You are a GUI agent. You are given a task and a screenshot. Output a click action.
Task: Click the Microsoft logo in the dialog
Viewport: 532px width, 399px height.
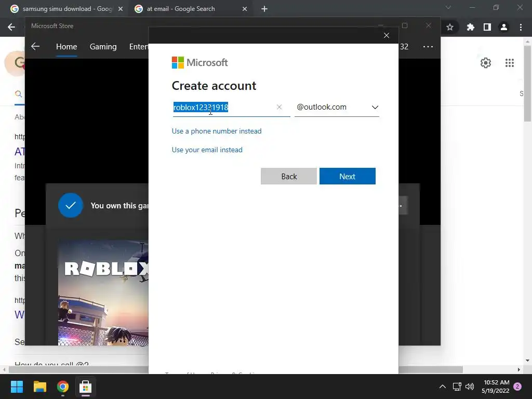200,62
